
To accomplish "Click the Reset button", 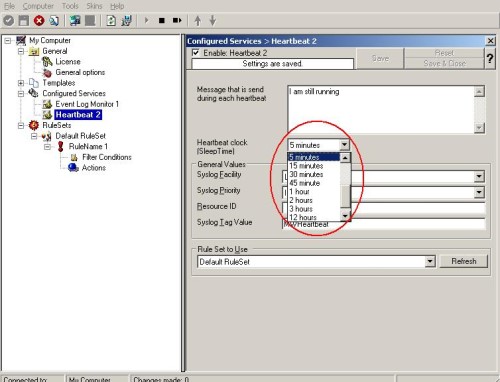I will (x=444, y=53).
